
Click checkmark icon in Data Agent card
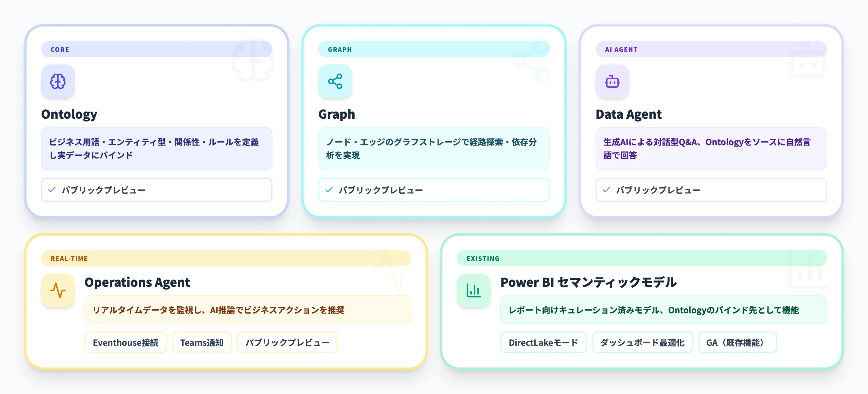click(606, 190)
